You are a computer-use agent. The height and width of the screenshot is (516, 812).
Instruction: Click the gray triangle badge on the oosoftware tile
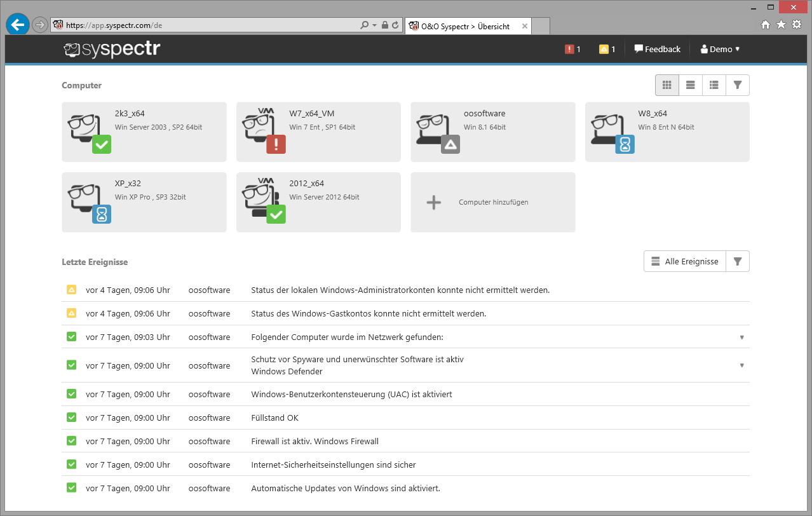pos(450,144)
